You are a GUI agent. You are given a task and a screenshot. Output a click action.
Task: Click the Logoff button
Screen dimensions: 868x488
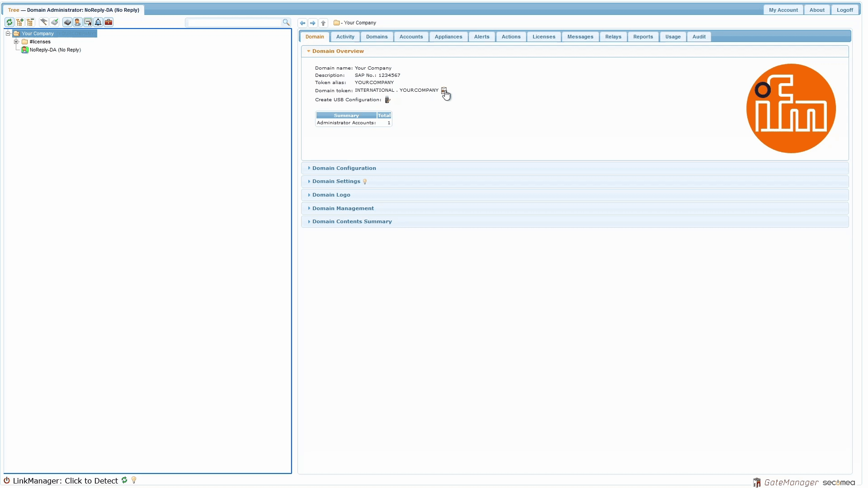[x=844, y=10]
